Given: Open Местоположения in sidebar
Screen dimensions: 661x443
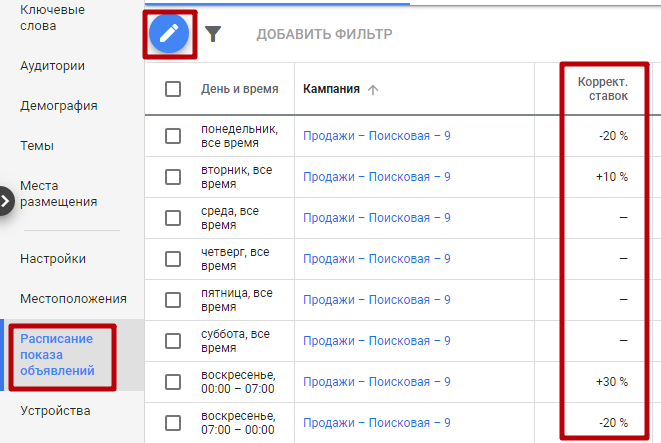Looking at the screenshot, I should (x=73, y=298).
